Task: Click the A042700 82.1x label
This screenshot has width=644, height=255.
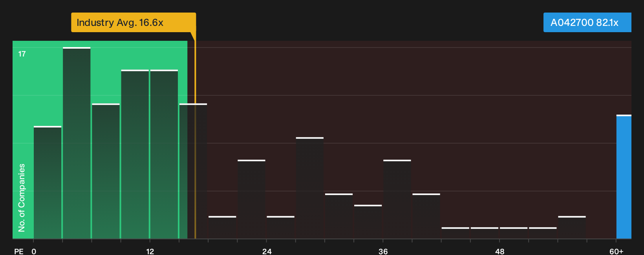Action: coord(587,22)
